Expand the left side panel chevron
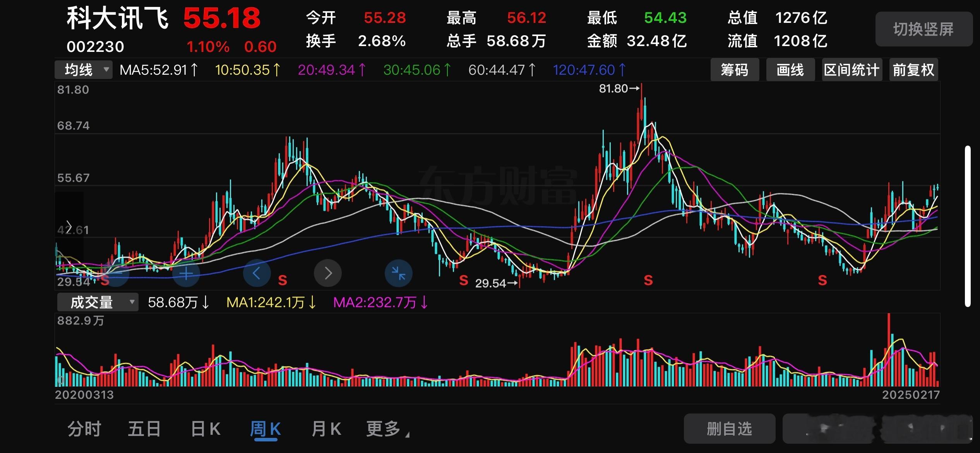980x453 pixels. [69, 226]
